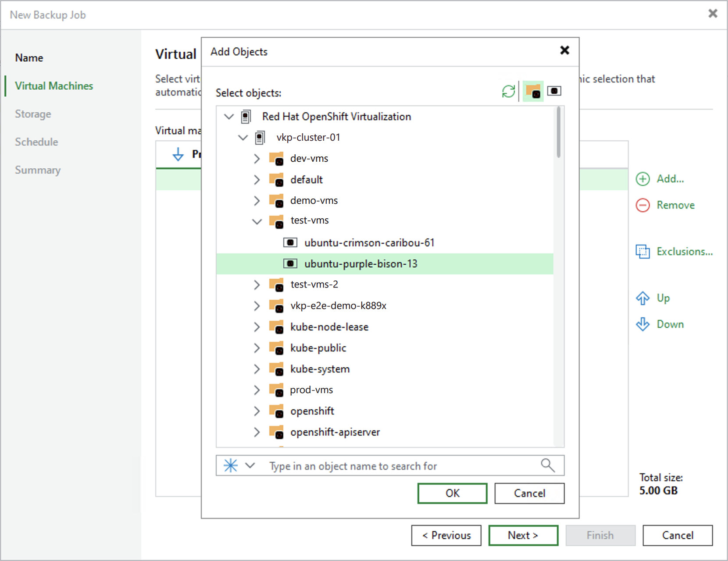Viewport: 728px width, 561px height.
Task: Cancel the Add Objects dialog
Action: tap(529, 494)
